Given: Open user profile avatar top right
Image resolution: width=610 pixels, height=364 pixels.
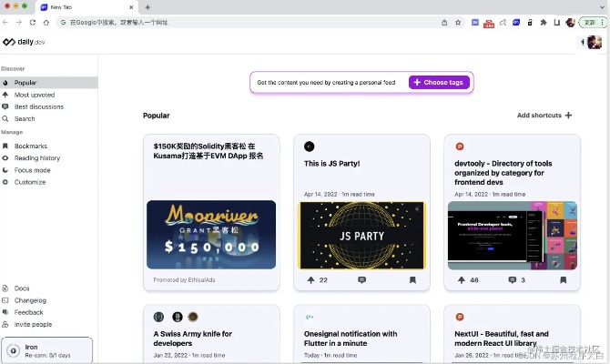Looking at the screenshot, I should point(594,42).
